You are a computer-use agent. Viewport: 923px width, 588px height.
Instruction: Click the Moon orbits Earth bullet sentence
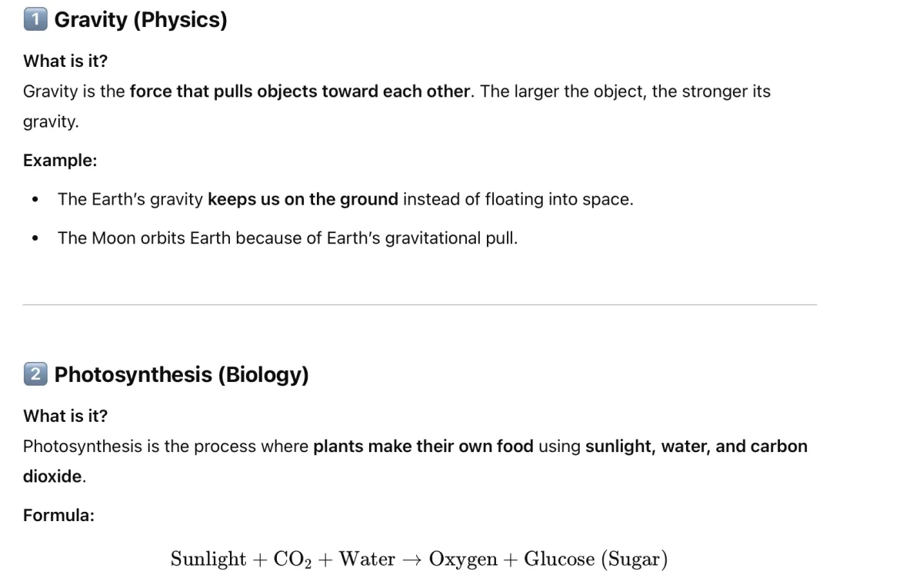tap(288, 238)
